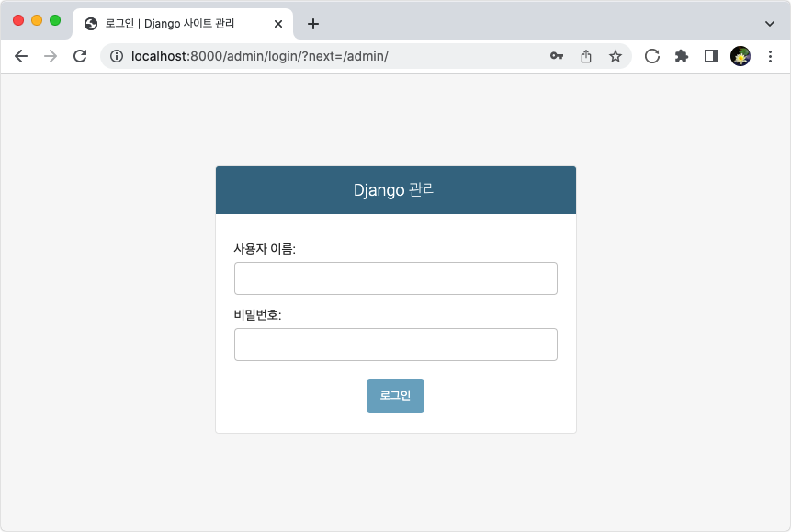Open a new tab with plus button

coord(312,24)
